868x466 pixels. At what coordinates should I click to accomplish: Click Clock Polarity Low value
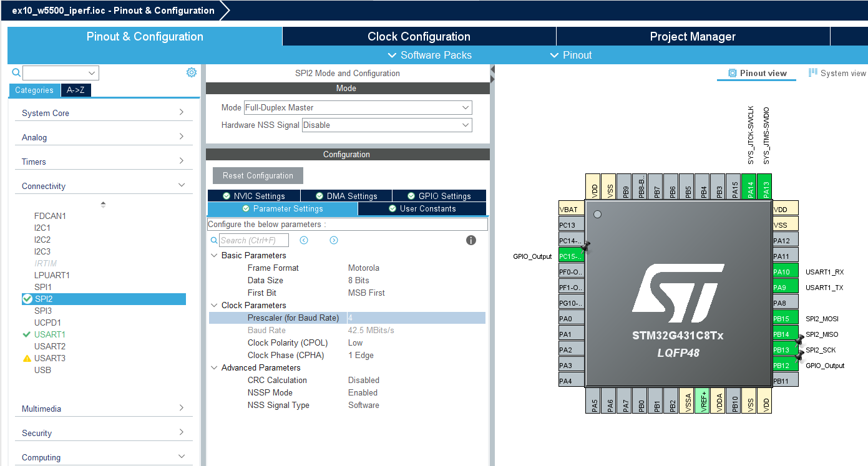coord(356,342)
